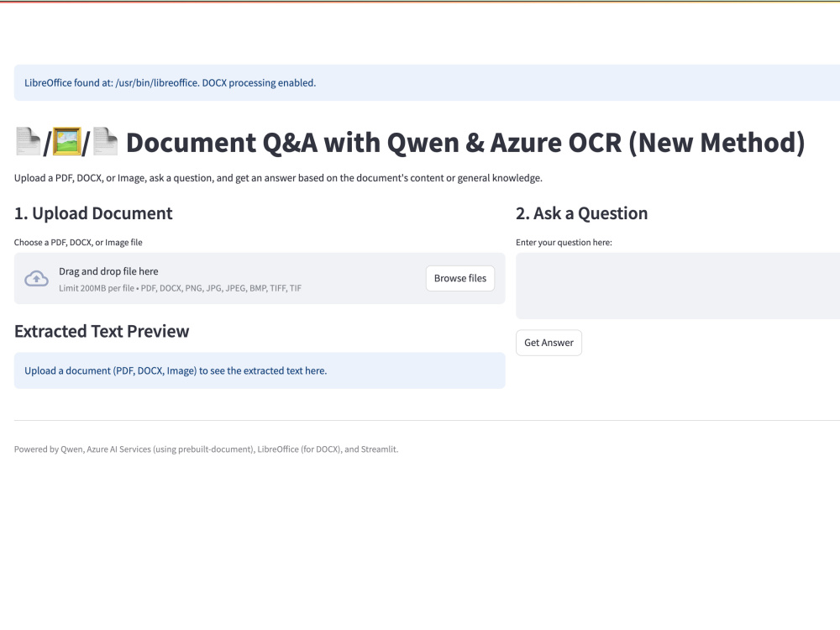Click the Enter your question here label
This screenshot has height=630, width=840.
pyautogui.click(x=564, y=242)
